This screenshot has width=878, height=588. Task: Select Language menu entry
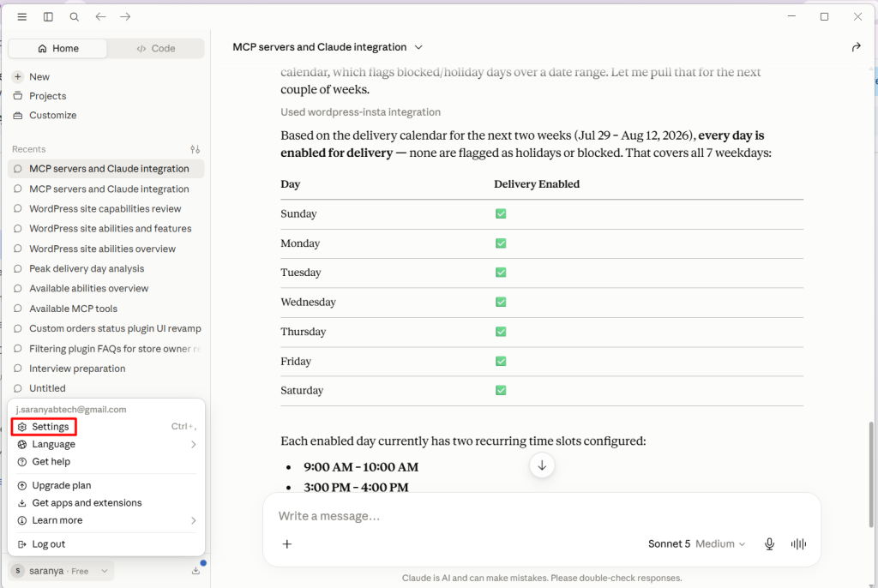[106, 444]
